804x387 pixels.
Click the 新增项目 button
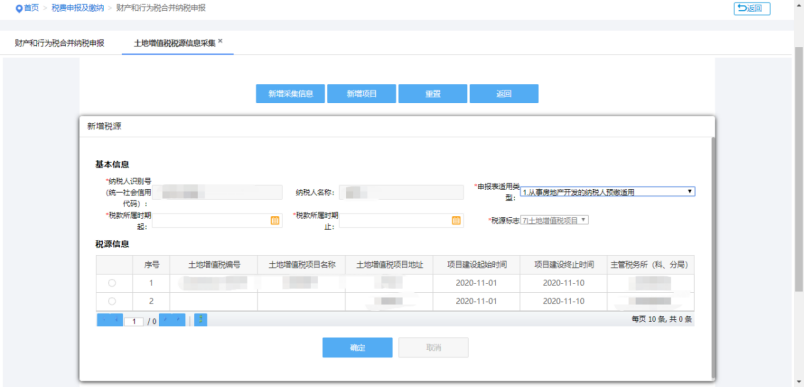[361, 94]
